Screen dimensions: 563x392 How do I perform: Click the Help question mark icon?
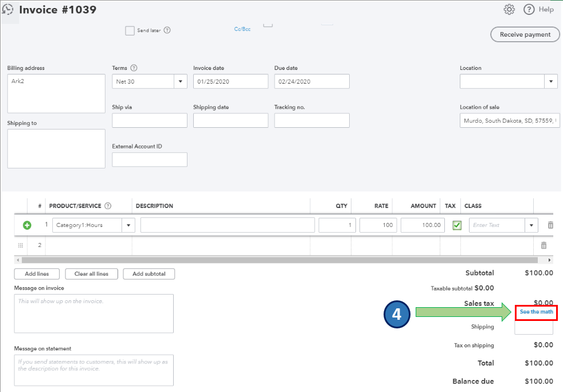(529, 9)
